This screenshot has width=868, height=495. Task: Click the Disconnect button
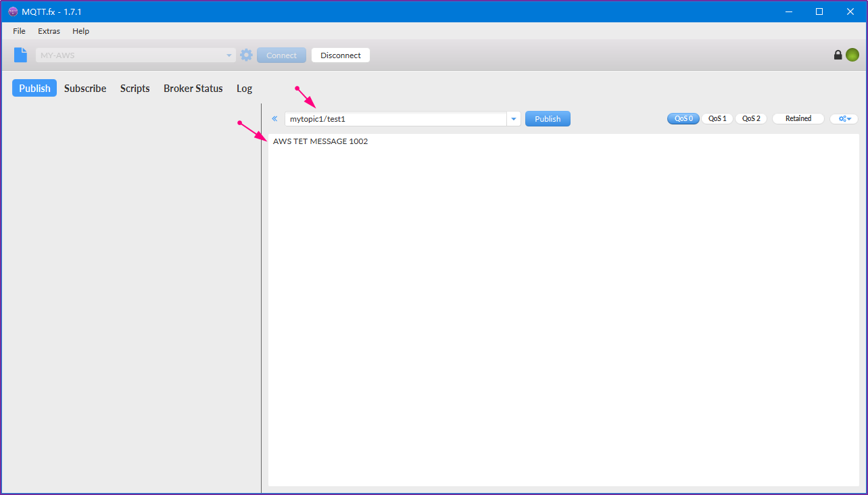pyautogui.click(x=341, y=55)
